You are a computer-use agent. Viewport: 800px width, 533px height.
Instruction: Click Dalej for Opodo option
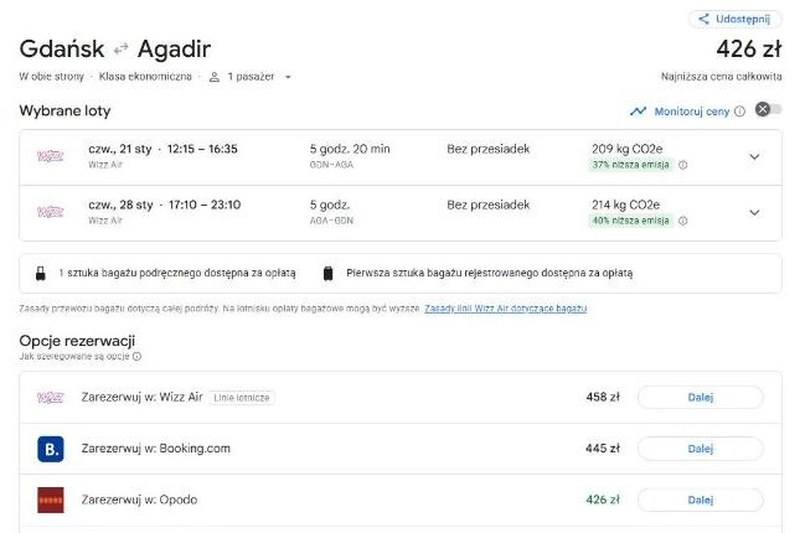[x=701, y=500]
